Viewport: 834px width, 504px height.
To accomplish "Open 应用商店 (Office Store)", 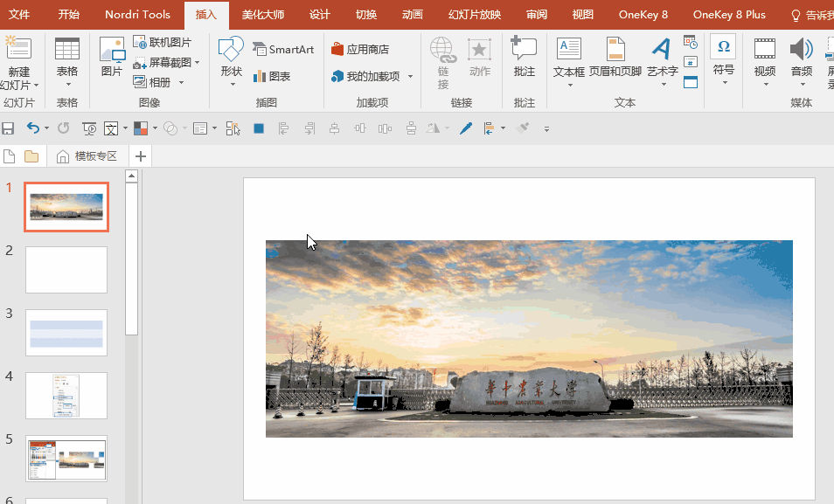I will pyautogui.click(x=360, y=50).
